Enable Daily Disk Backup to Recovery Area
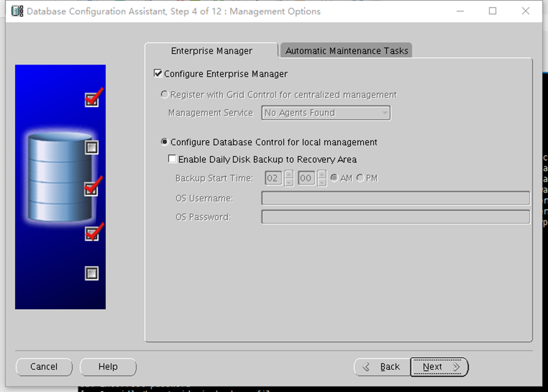This screenshot has width=548, height=392. (172, 159)
